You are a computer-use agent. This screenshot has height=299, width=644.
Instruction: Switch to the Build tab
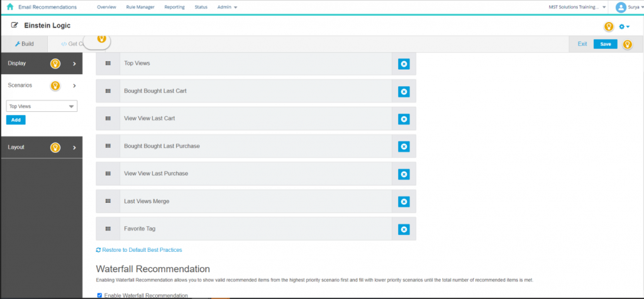point(25,44)
